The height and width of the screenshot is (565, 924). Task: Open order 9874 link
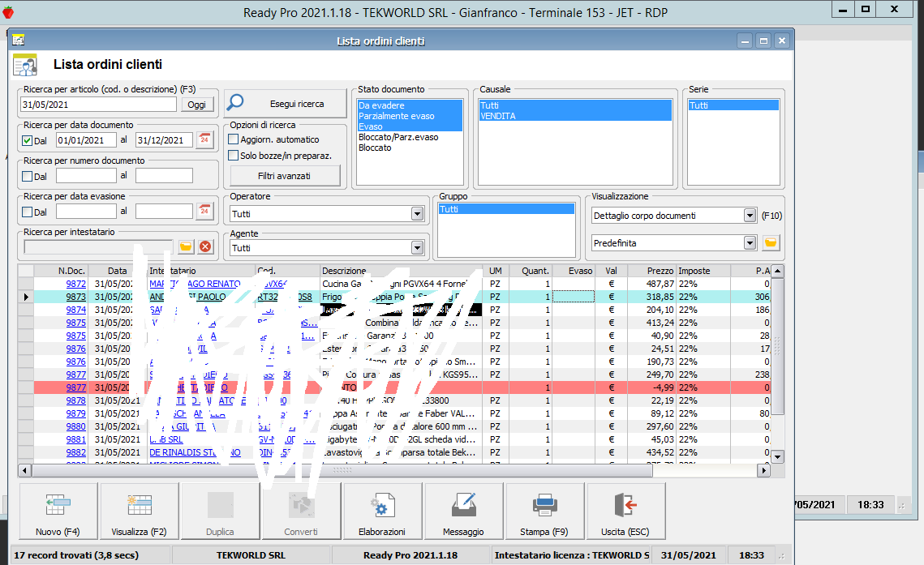76,310
